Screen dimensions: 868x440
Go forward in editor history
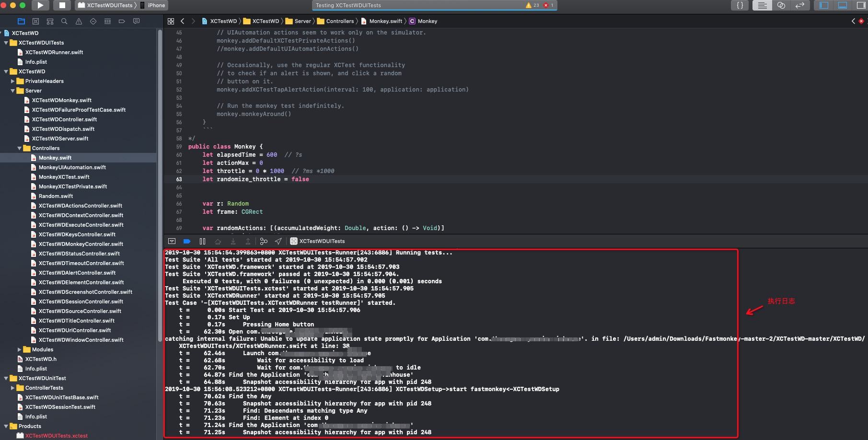(193, 21)
